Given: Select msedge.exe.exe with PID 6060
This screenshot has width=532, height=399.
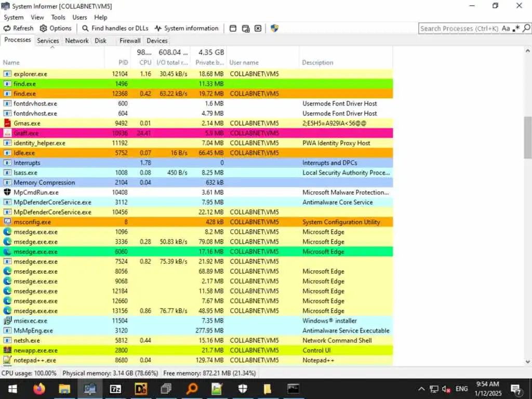Looking at the screenshot, I should click(197, 251).
